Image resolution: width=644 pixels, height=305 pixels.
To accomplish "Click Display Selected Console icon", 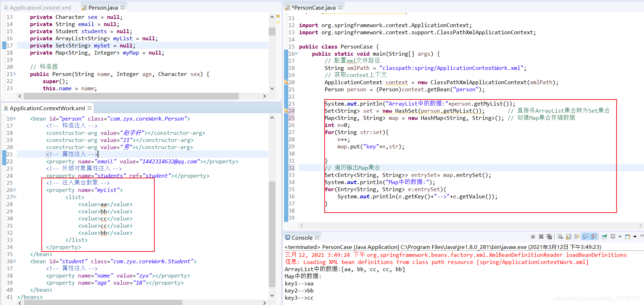I will click(x=613, y=237).
